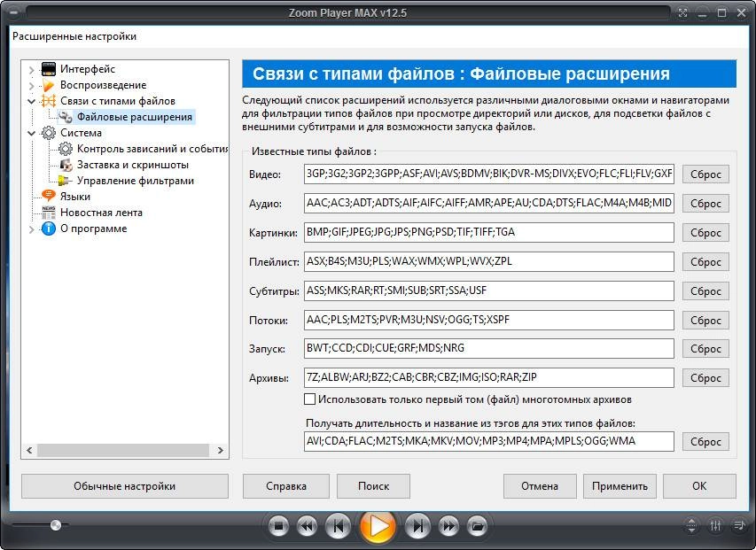Click the Контроль зависаний gear icon
756x550 pixels.
click(x=65, y=148)
